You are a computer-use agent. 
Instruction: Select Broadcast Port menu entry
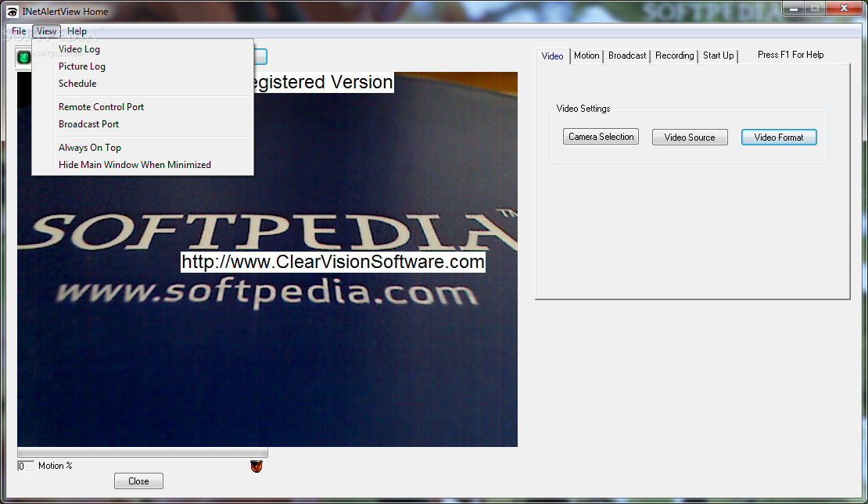tap(143, 124)
